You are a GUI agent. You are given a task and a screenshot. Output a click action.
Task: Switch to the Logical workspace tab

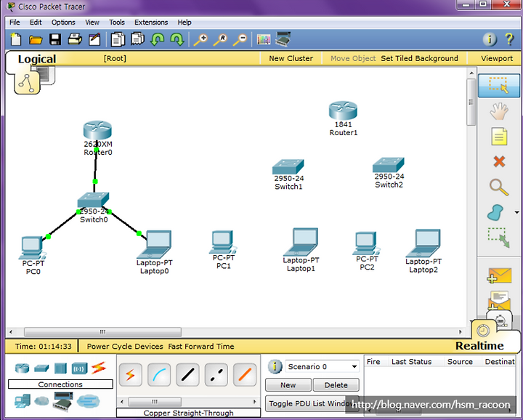(x=37, y=59)
